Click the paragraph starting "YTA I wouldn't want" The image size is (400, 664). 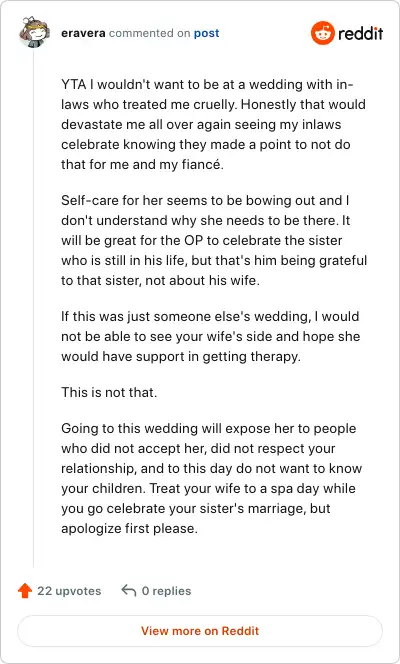[213, 124]
